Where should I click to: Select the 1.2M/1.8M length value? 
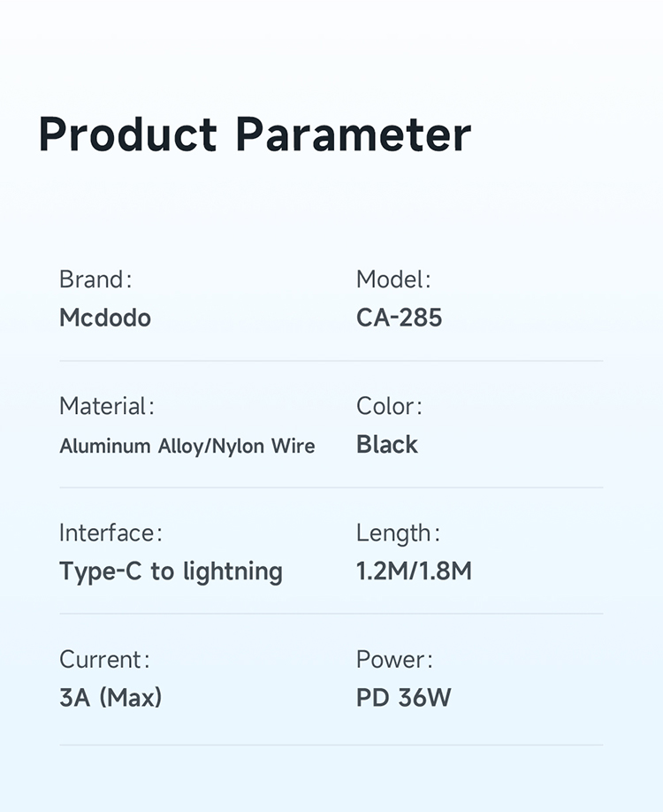pos(414,571)
